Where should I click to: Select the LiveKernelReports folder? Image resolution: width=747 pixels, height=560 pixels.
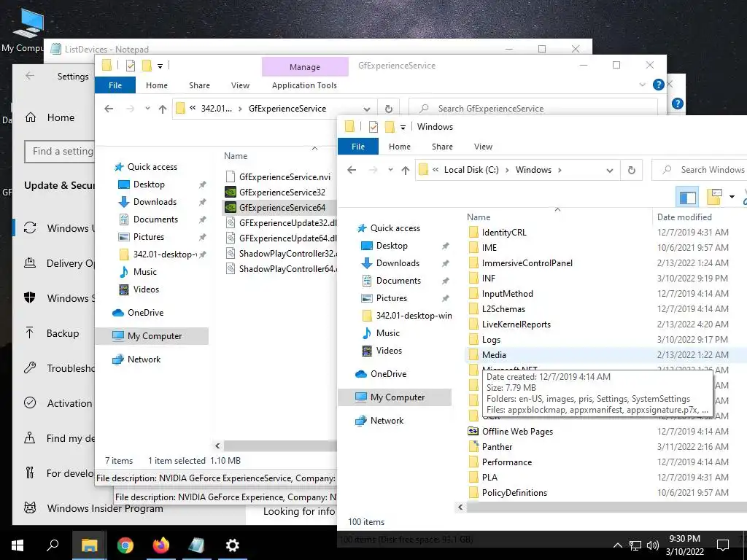516,324
